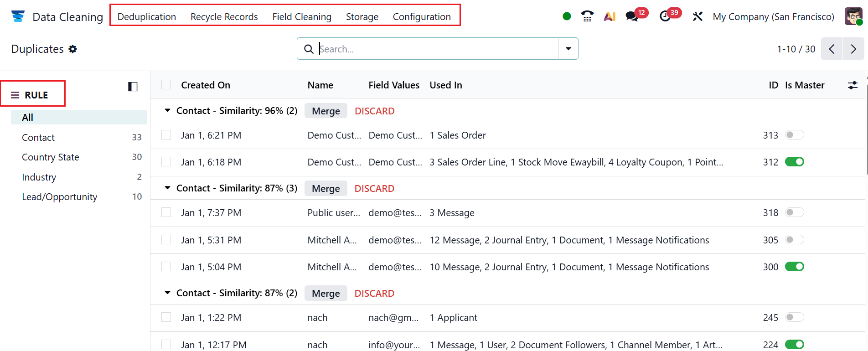Open the activities clock icon showing 39
Viewport: 868px width, 351px height.
pos(665,16)
